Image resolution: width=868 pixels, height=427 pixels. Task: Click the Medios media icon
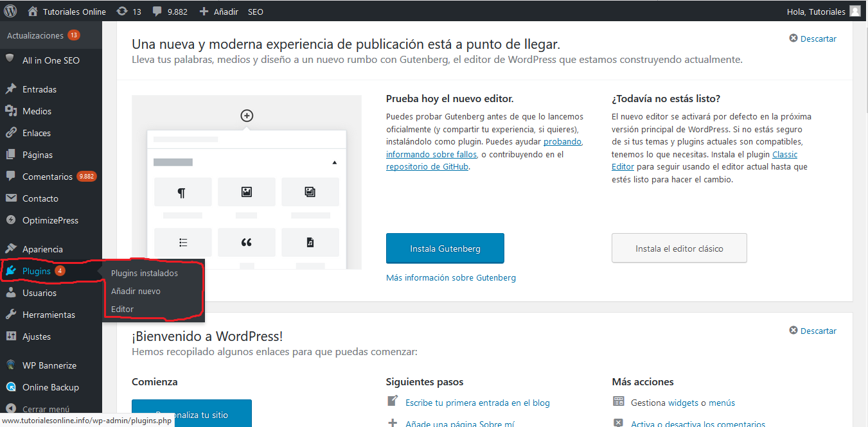[11, 111]
